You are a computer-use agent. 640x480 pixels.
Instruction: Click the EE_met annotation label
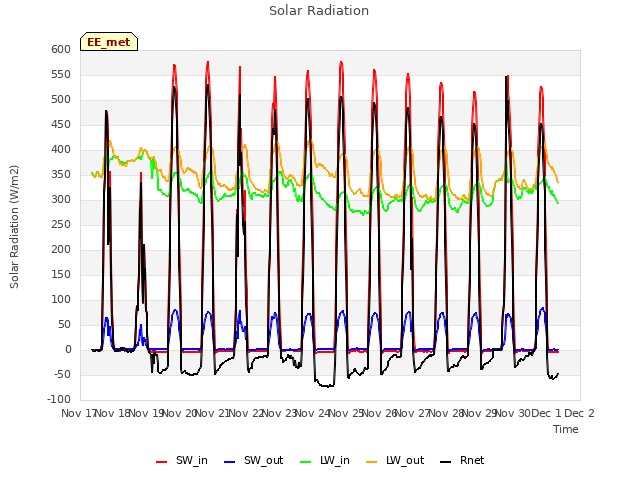tap(109, 42)
